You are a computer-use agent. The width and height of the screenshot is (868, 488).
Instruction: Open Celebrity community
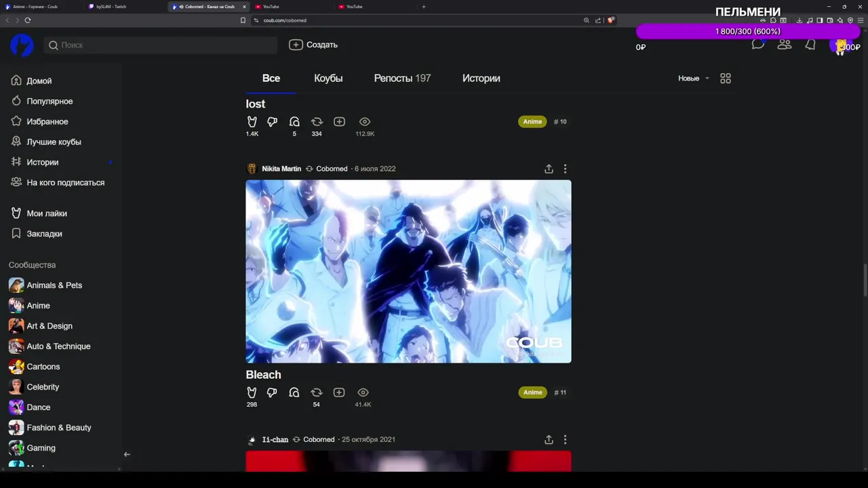pyautogui.click(x=34, y=387)
